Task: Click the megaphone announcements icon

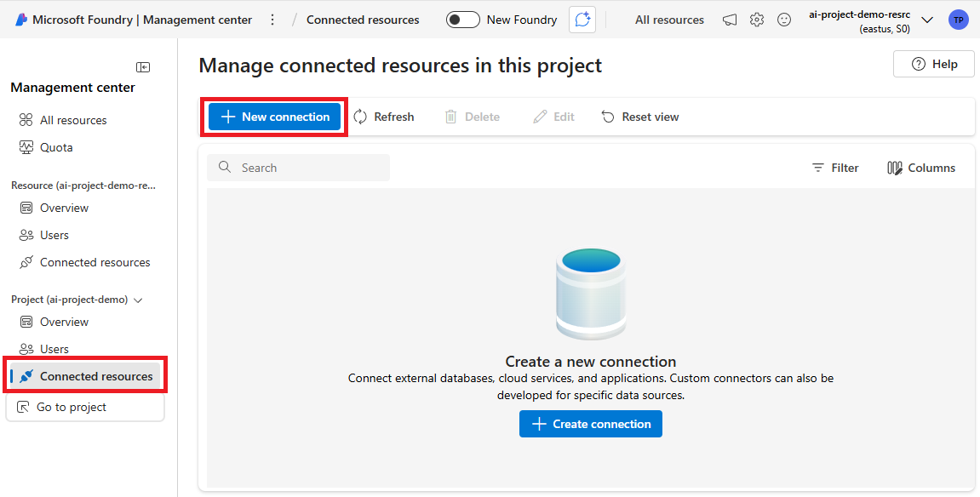Action: (x=730, y=20)
